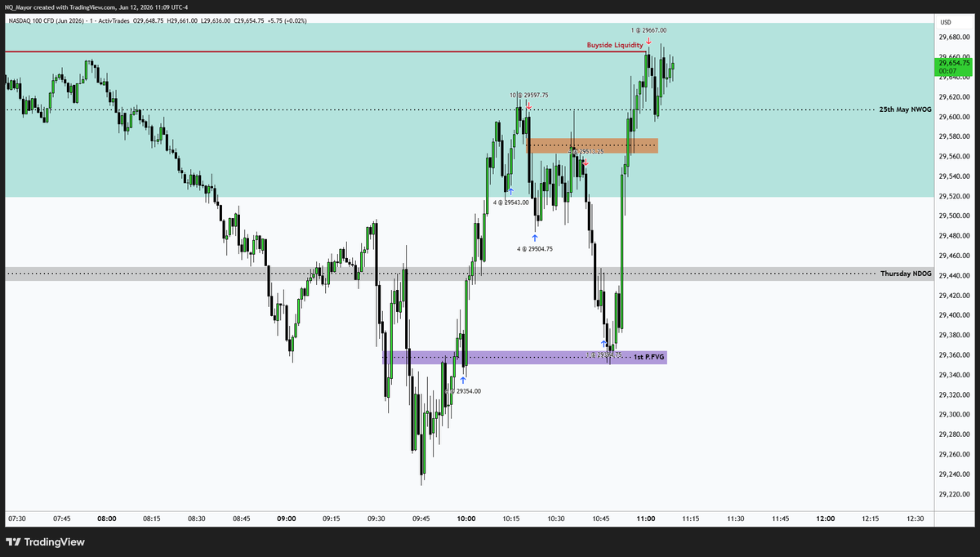This screenshot has height=557, width=980.
Task: Click the 08:45 time axis label
Action: tap(241, 519)
